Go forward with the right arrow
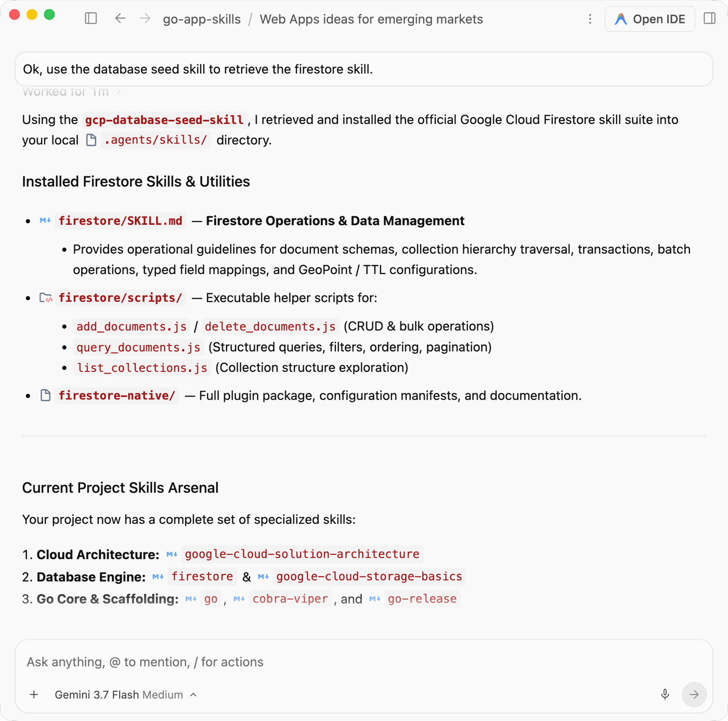Viewport: 728px width, 721px height. 146,19
